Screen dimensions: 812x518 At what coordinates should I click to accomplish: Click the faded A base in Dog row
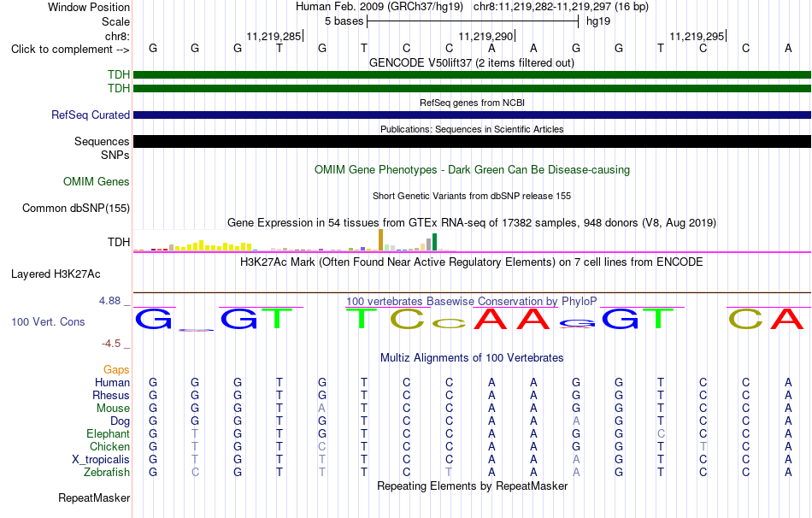coord(576,421)
